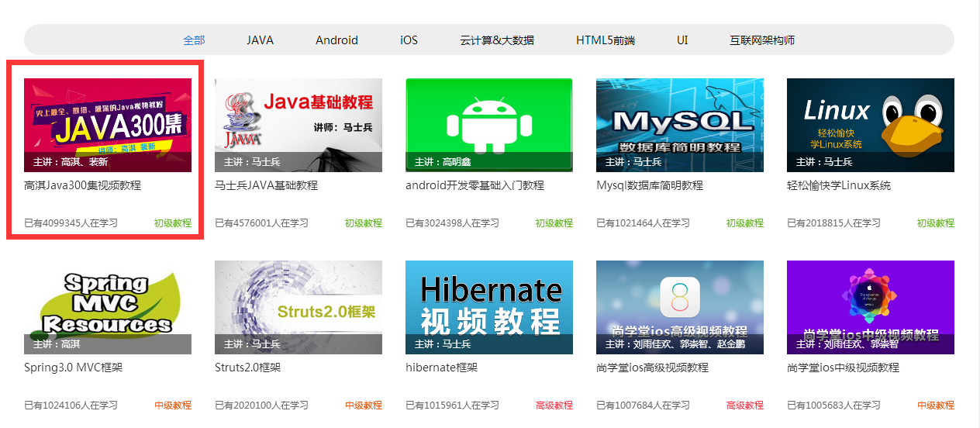This screenshot has width=980, height=428.
Task: Switch to the HTML5前端 tab
Action: (x=605, y=40)
